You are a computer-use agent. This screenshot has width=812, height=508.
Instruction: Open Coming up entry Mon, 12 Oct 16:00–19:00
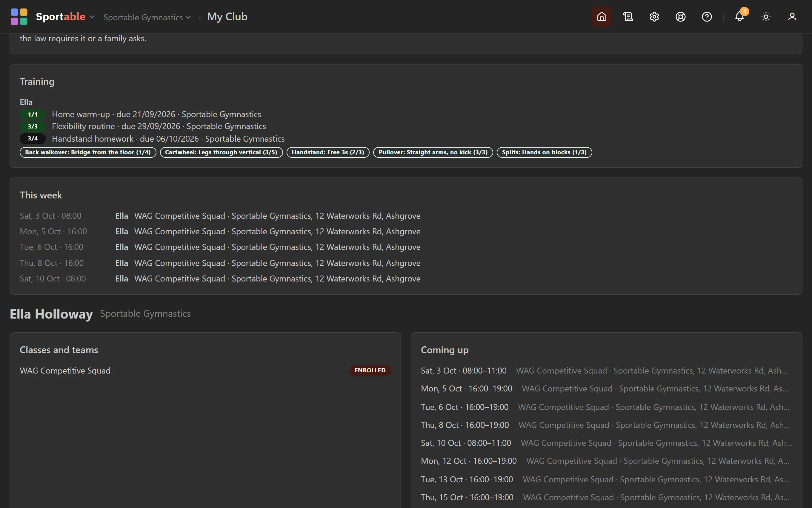tap(606, 461)
